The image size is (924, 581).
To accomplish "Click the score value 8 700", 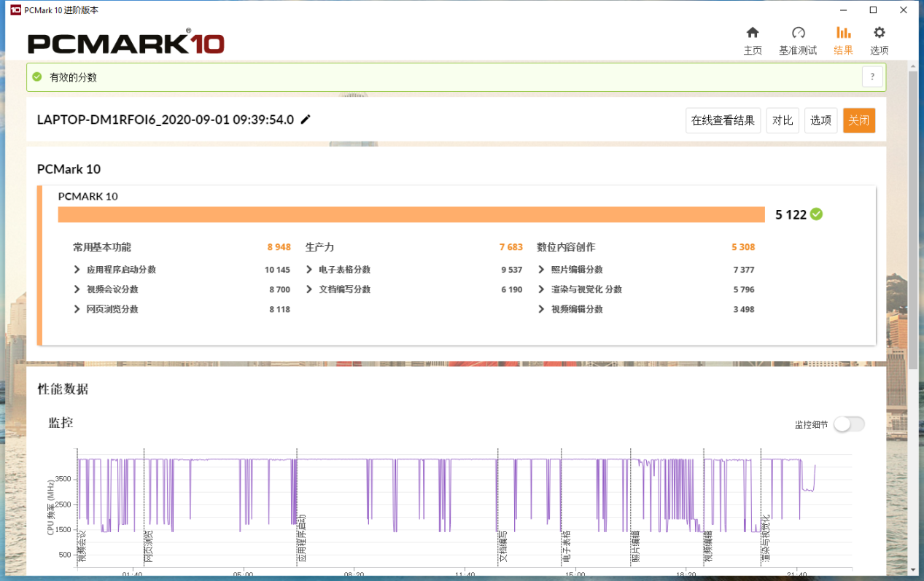I will [279, 289].
